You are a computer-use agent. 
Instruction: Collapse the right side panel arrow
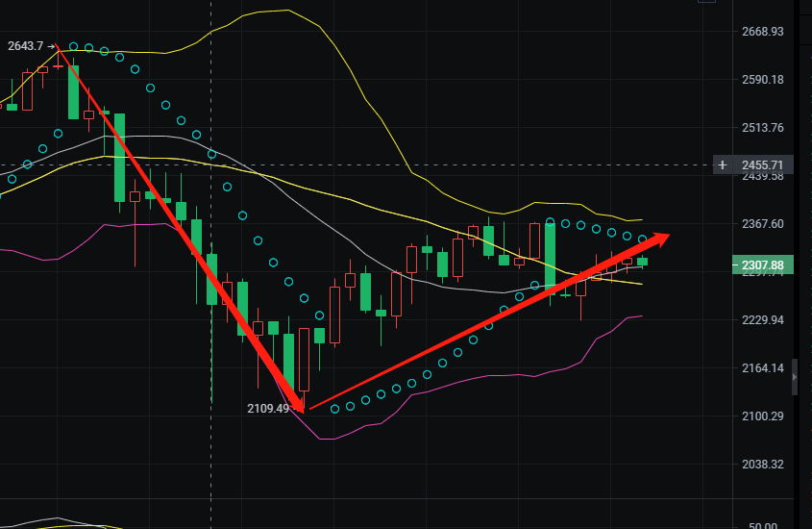tap(795, 377)
